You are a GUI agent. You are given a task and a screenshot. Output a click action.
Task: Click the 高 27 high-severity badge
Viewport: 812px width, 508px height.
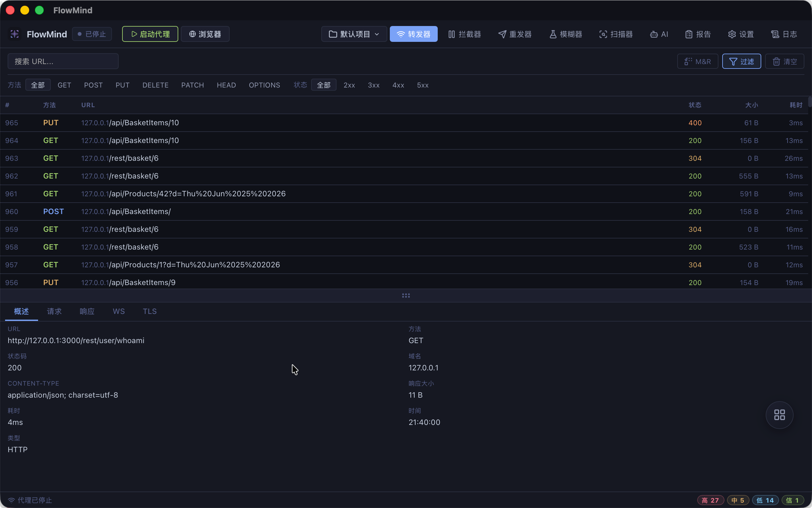(710, 500)
